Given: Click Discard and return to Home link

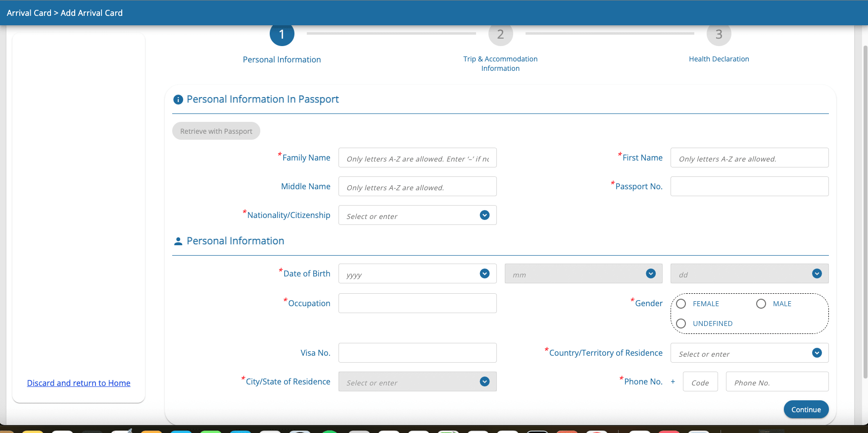Looking at the screenshot, I should coord(79,383).
